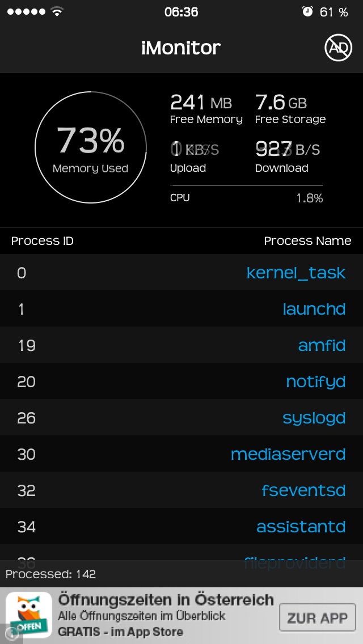Open the kernel_task process
The image size is (363, 644).
pos(296,273)
